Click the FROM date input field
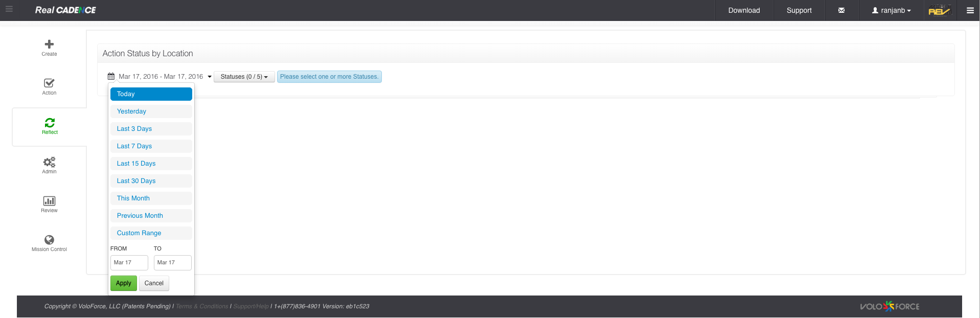The width and height of the screenshot is (980, 318). coord(129,263)
